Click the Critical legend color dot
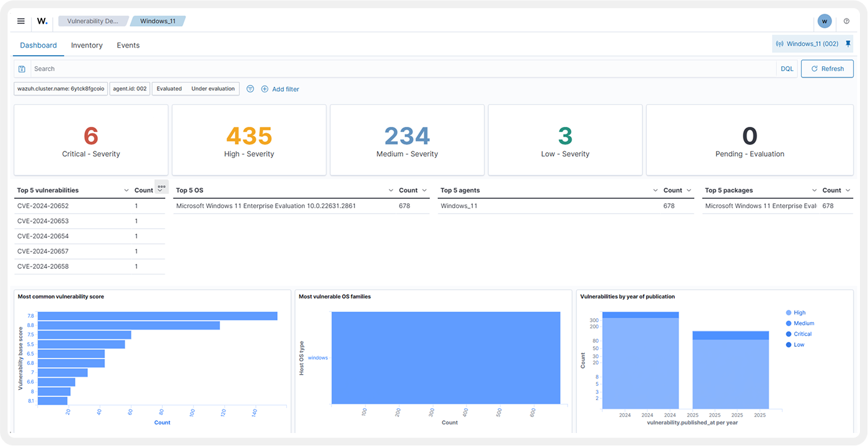This screenshot has width=868, height=446. [x=789, y=334]
